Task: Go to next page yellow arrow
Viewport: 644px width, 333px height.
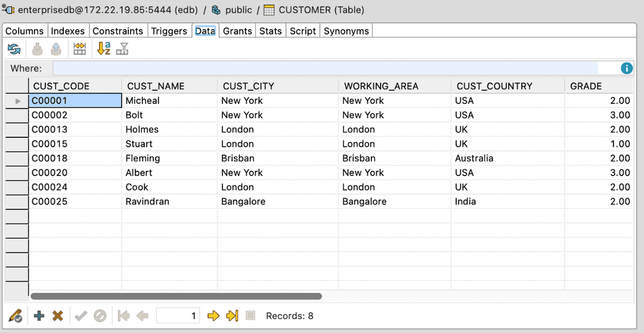Action: pos(213,316)
